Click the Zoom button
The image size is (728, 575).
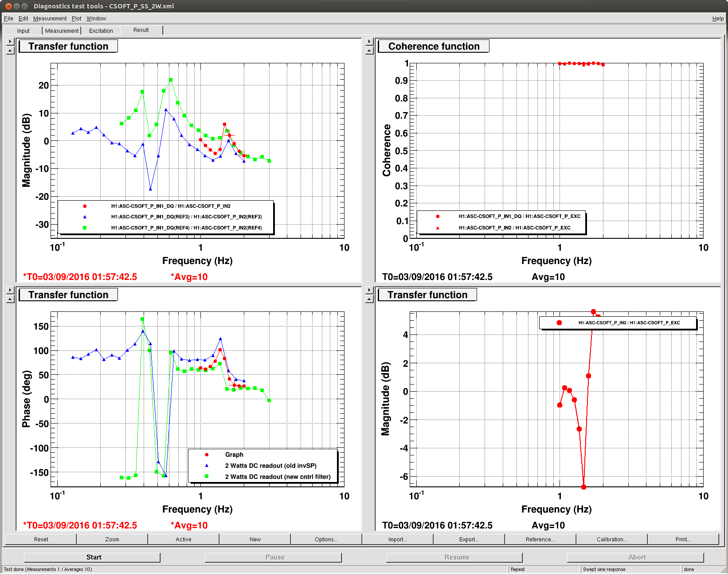coord(112,539)
